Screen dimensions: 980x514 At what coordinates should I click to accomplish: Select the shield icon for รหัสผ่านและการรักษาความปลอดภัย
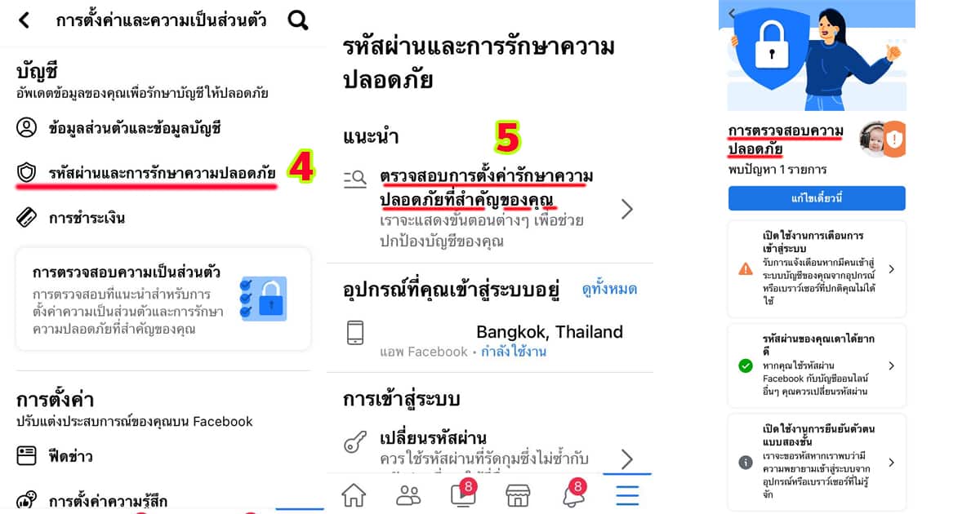pyautogui.click(x=27, y=172)
